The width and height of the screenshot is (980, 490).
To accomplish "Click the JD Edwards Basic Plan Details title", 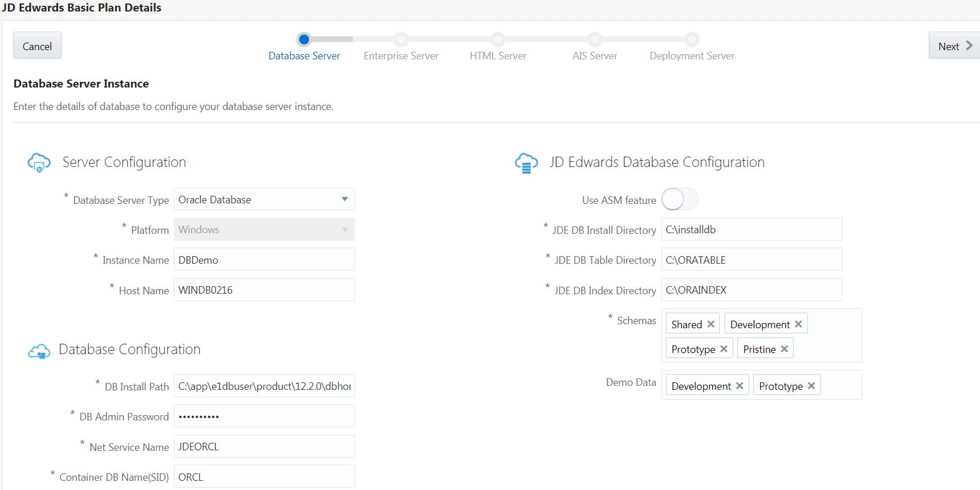I will [81, 7].
